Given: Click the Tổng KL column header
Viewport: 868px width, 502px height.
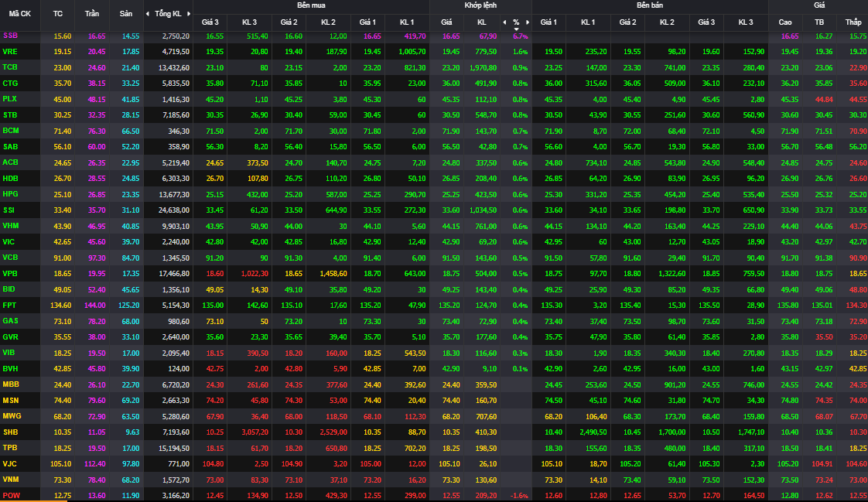Looking at the screenshot, I should click(x=168, y=14).
